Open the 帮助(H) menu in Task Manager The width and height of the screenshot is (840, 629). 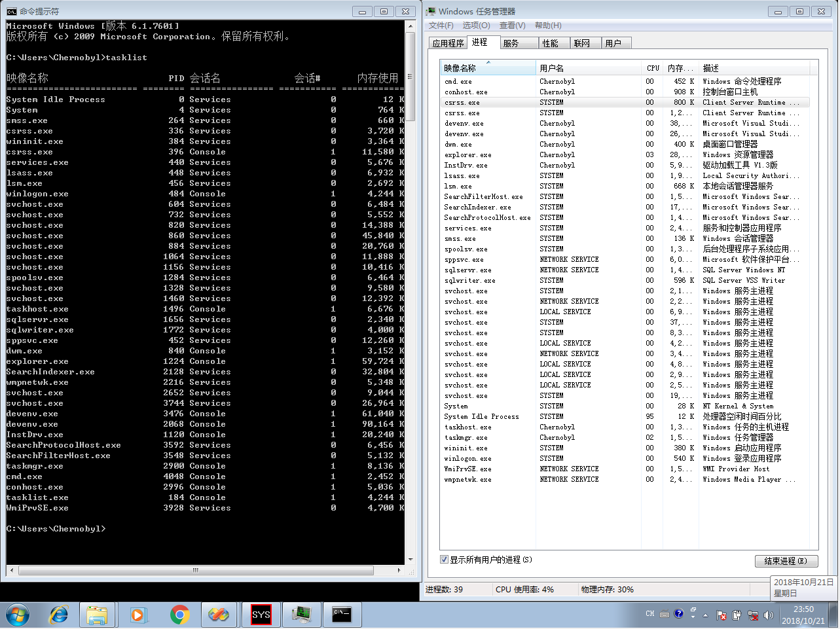pos(548,26)
